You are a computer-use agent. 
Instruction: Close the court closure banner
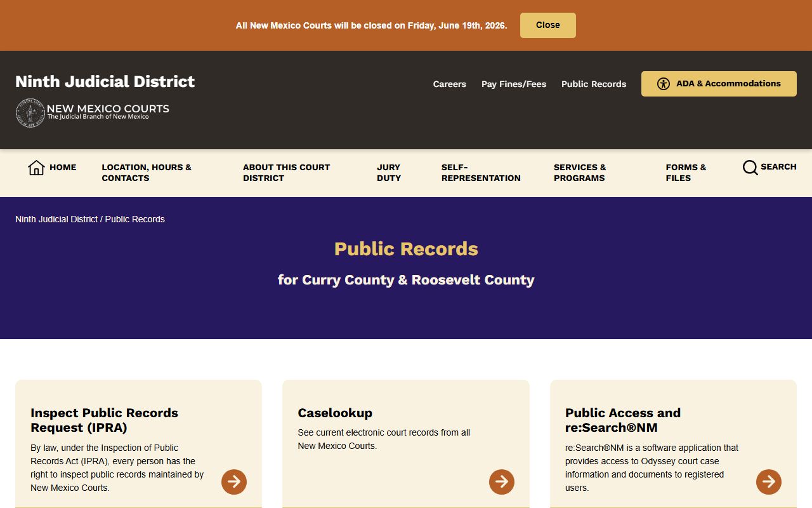(548, 25)
